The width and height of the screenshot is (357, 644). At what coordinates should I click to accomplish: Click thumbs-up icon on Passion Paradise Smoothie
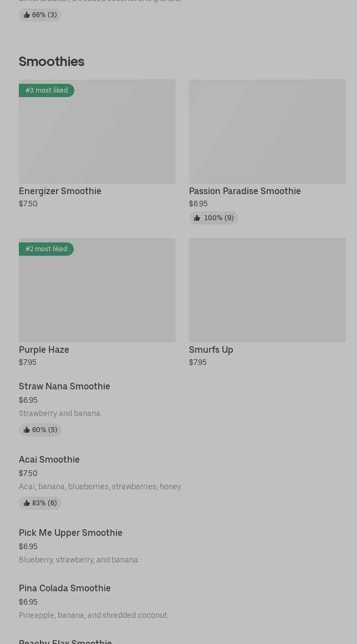pos(197,218)
